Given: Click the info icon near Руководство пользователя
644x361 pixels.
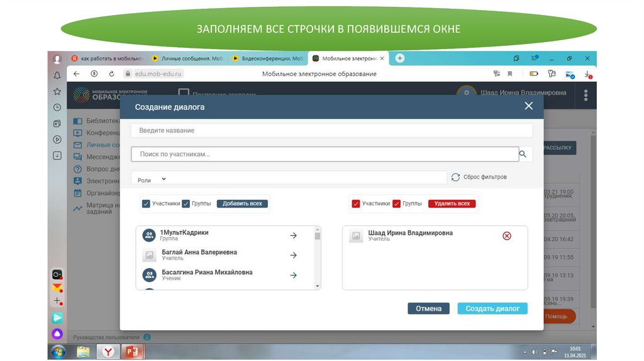Looking at the screenshot, I should coord(147,337).
